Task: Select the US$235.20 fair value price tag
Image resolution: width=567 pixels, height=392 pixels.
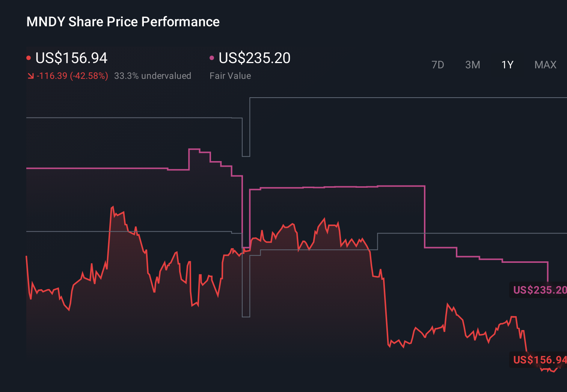Action: coord(539,290)
